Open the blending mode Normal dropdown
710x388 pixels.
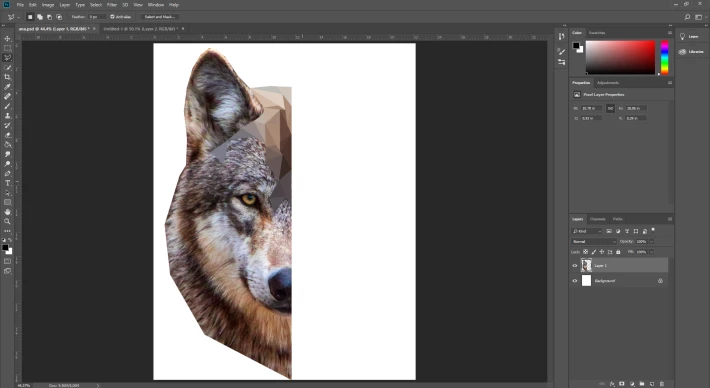pos(594,242)
